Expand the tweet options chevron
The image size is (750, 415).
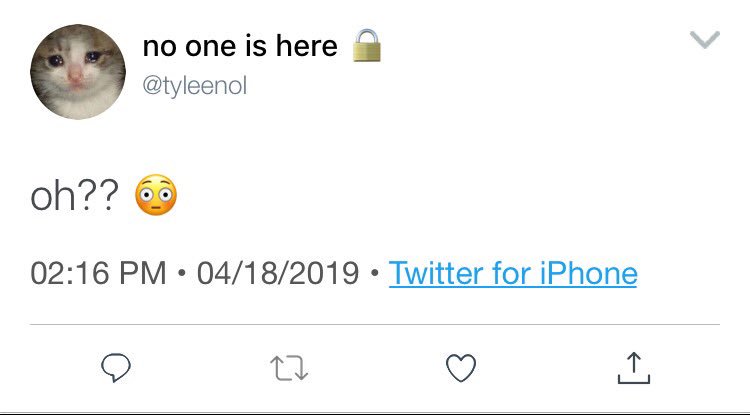tap(705, 40)
